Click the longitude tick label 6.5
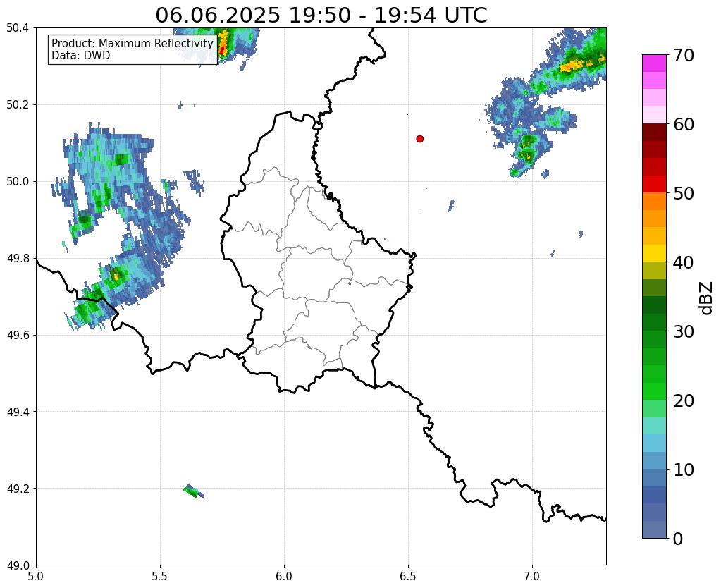721x588 pixels. point(408,576)
